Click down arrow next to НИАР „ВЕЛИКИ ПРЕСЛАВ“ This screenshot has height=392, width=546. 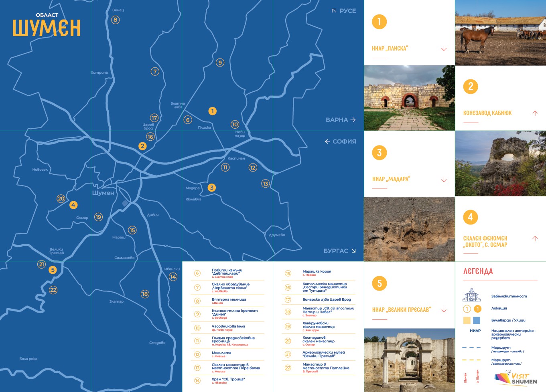(x=444, y=310)
